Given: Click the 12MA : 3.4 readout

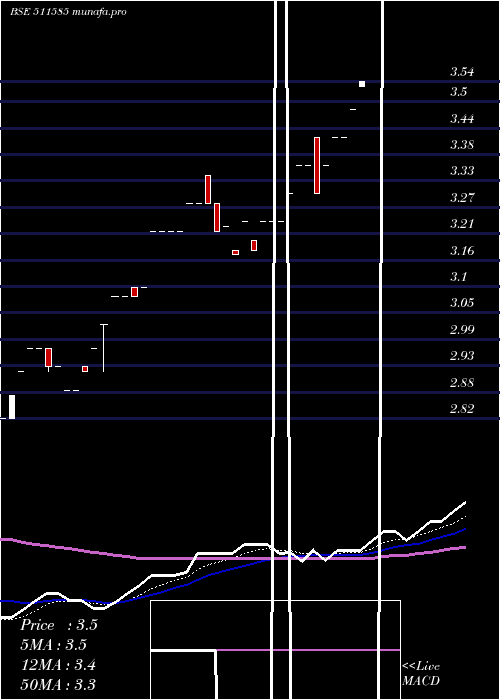Looking at the screenshot, I should 58,665.
